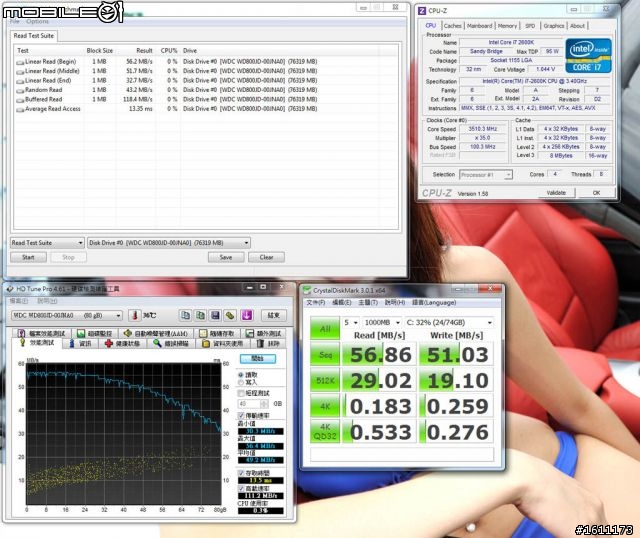Open CrystalDiskMark 1000MB test size dropdown
This screenshot has width=640, height=538.
(x=382, y=322)
